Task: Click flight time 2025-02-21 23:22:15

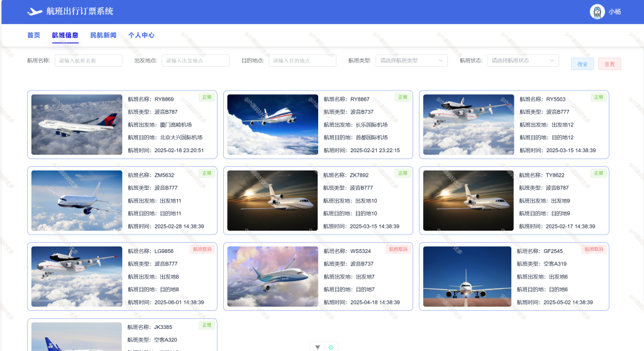Action: tap(375, 150)
